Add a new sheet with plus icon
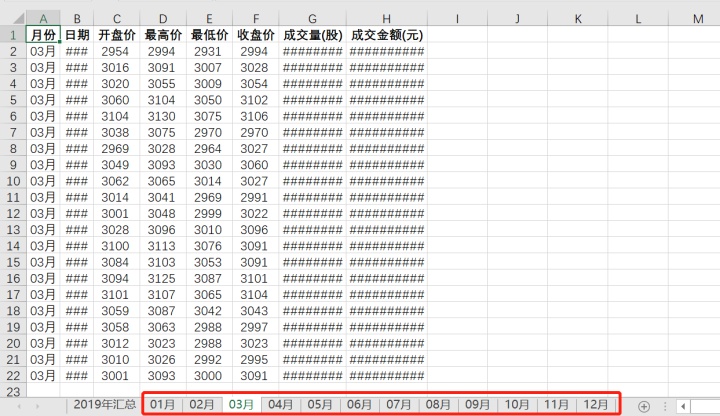 (x=644, y=406)
